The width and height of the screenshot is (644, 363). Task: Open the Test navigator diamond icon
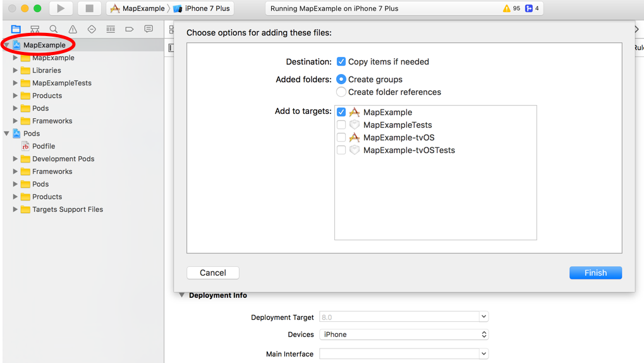(92, 29)
